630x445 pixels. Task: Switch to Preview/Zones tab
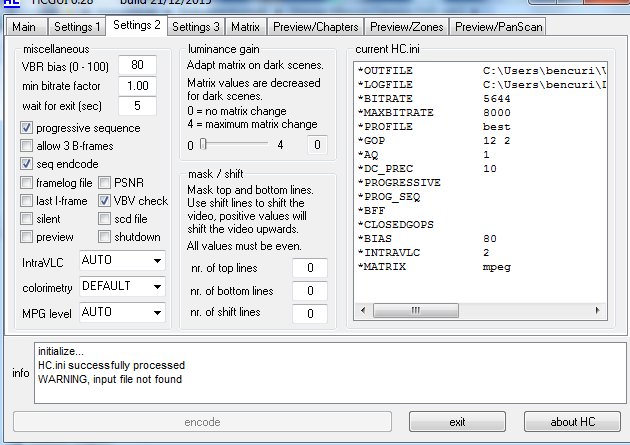(x=406, y=27)
